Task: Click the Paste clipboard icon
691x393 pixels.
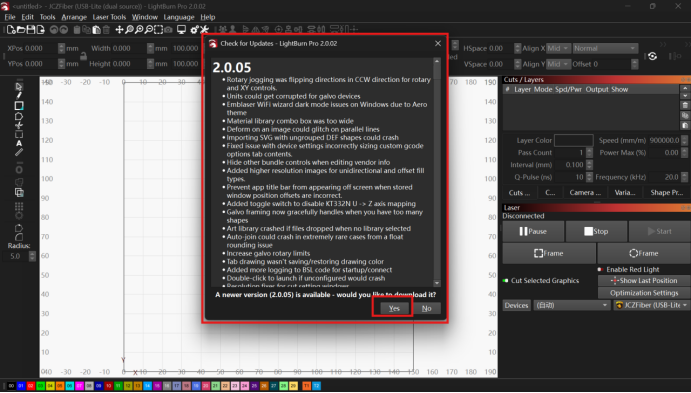Action: tap(96, 30)
